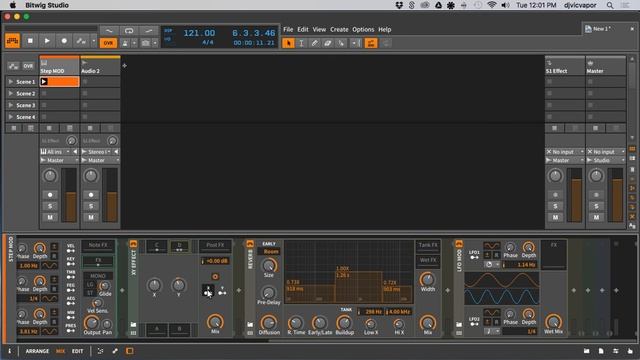
Task: Select the Time Selection tool
Action: click(301, 43)
